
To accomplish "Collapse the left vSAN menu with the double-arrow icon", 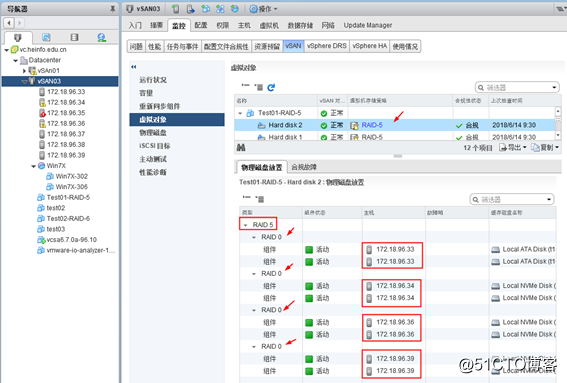I will pos(134,67).
